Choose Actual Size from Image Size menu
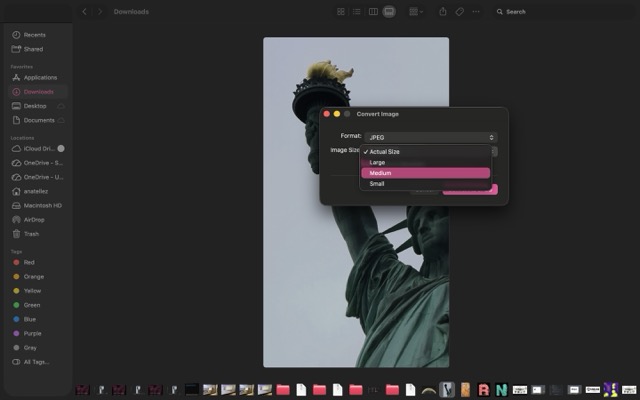The width and height of the screenshot is (640, 400). click(x=425, y=152)
